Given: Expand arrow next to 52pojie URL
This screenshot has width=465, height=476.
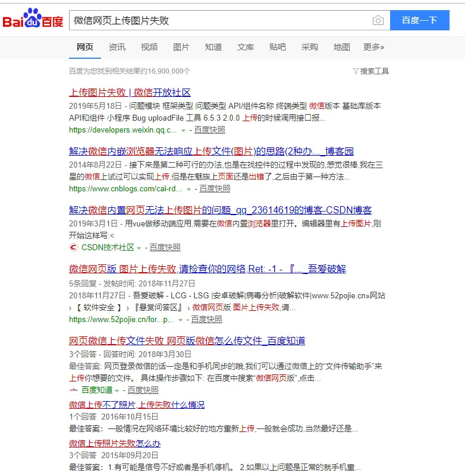Looking at the screenshot, I should [180, 320].
